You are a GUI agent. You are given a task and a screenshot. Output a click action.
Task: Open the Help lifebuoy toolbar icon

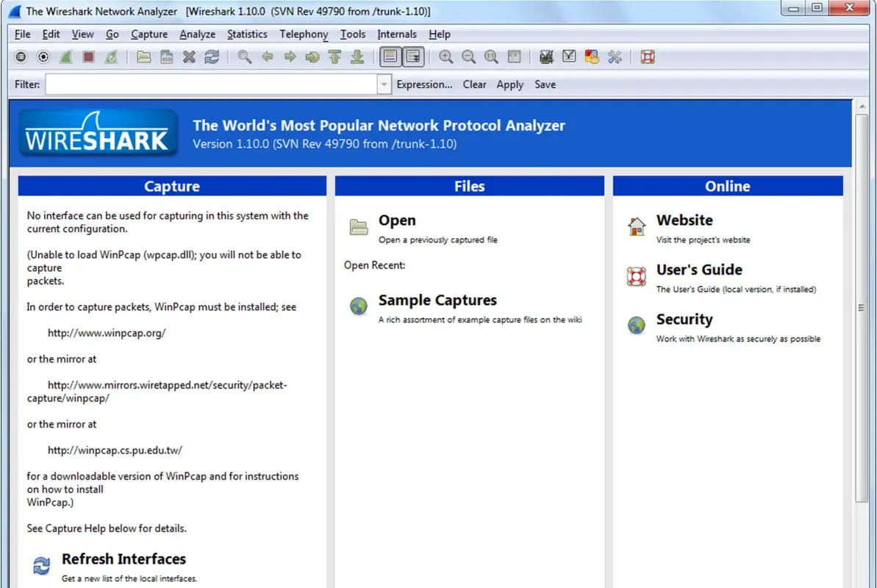click(647, 57)
